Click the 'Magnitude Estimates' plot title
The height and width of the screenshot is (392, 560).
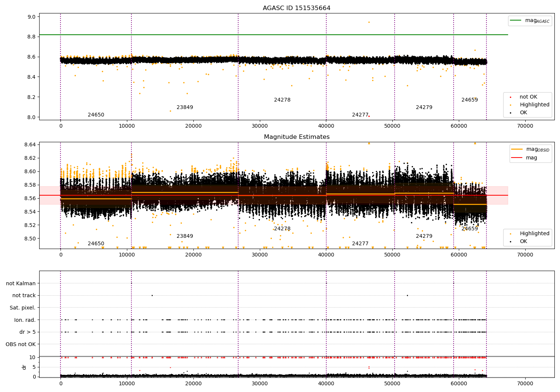point(296,137)
